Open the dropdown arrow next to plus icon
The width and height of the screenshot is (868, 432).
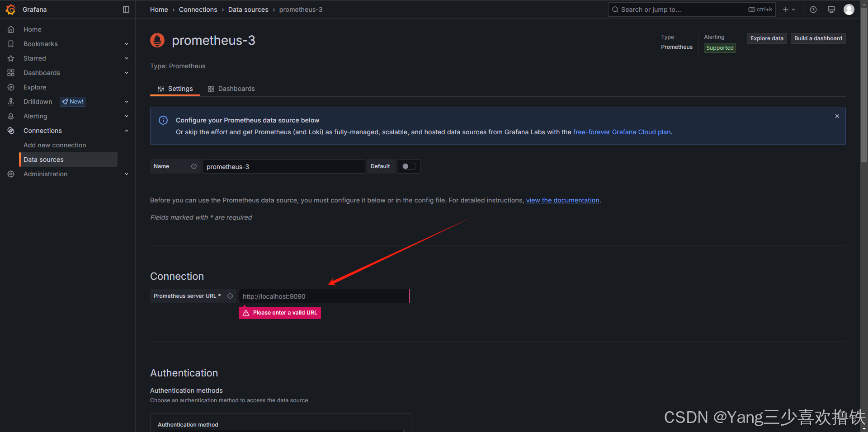[793, 9]
